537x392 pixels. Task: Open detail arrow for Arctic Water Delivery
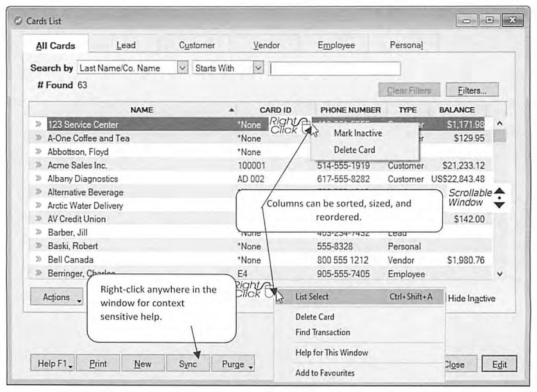(x=38, y=205)
